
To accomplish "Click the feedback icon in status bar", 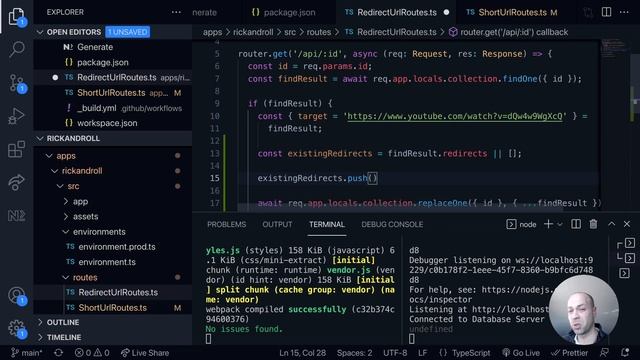I will [604, 353].
